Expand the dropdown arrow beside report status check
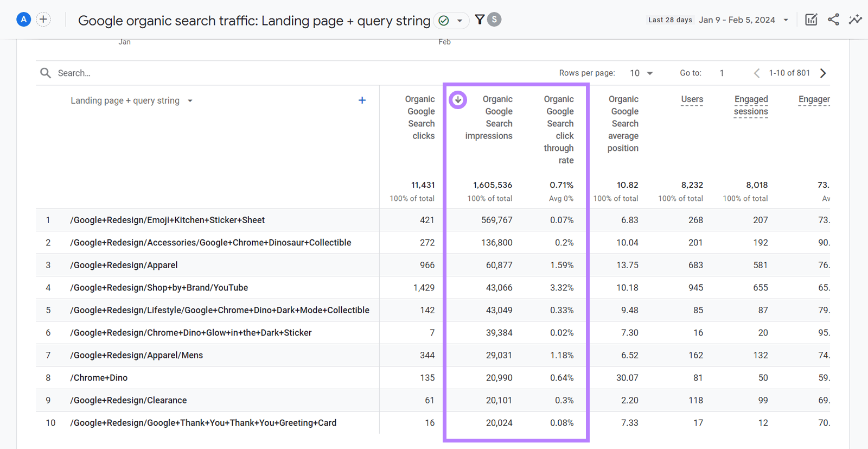 [459, 21]
